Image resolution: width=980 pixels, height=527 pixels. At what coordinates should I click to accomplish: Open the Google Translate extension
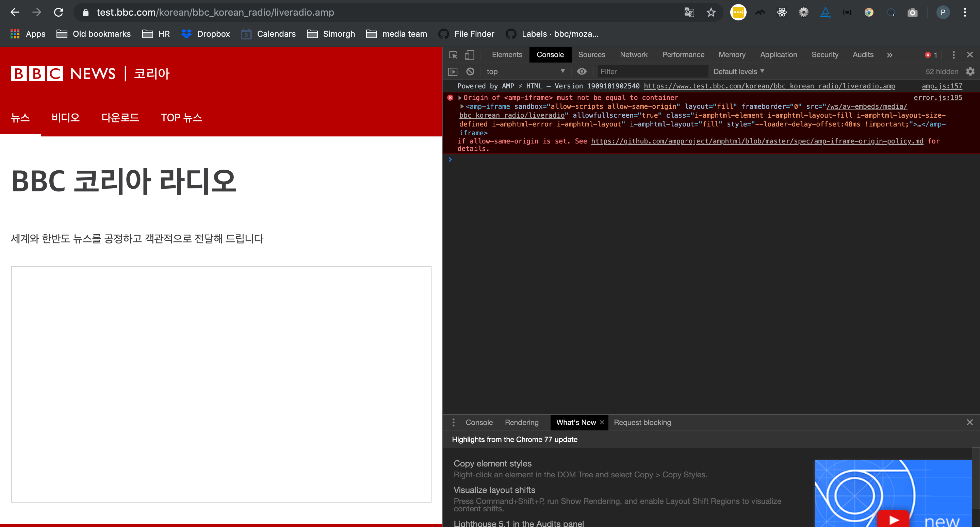tap(689, 12)
